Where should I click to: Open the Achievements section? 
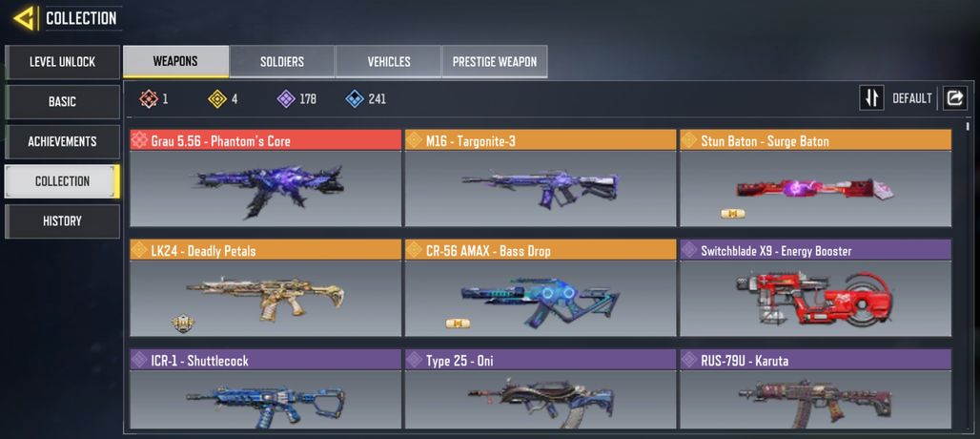tap(62, 141)
